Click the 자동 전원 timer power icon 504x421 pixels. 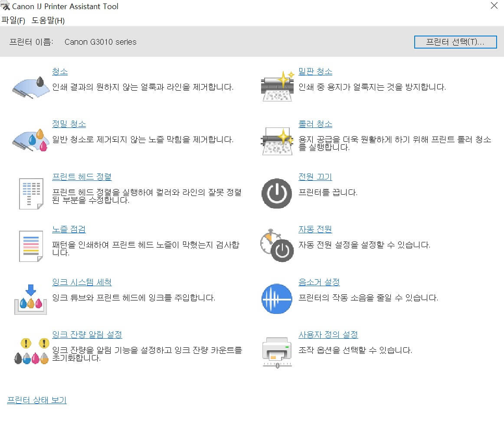tap(277, 245)
